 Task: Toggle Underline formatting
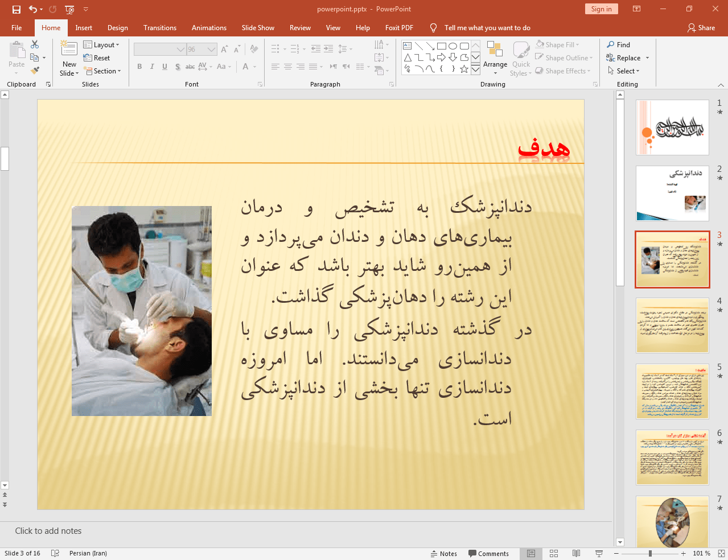click(164, 67)
